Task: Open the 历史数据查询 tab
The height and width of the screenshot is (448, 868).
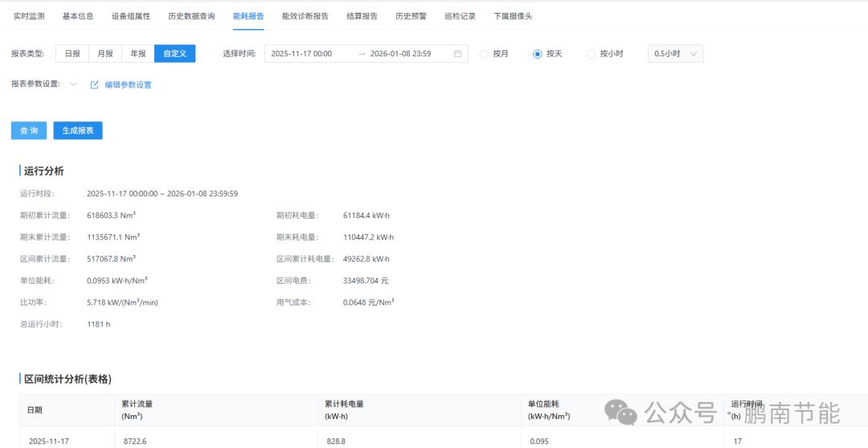Action: 191,16
